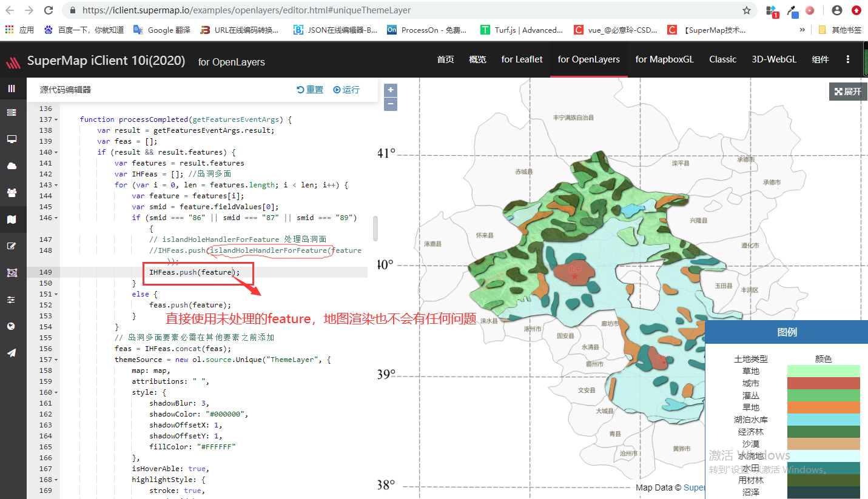Click the SuperMap logo icon

point(13,62)
